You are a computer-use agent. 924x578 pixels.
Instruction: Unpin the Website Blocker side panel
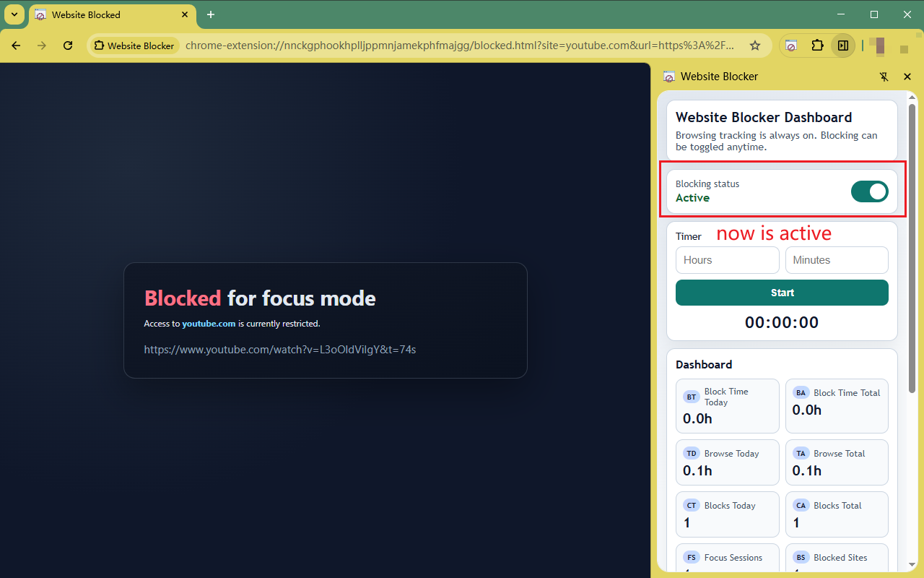pyautogui.click(x=884, y=77)
